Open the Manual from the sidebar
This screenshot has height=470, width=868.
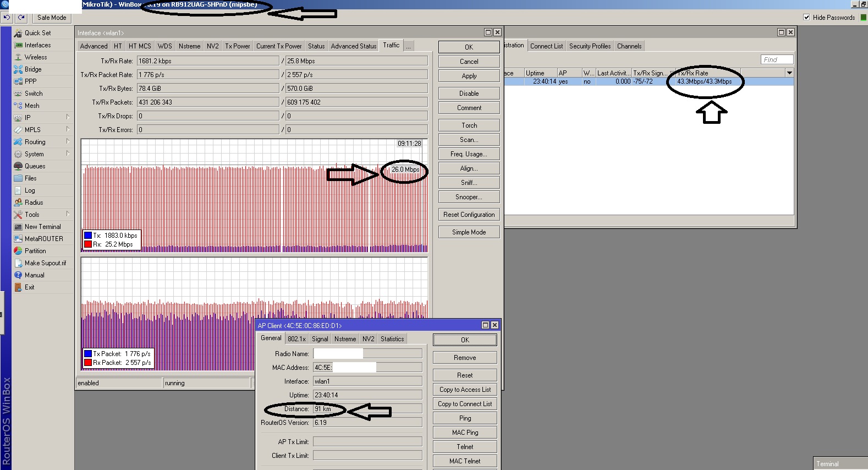34,275
